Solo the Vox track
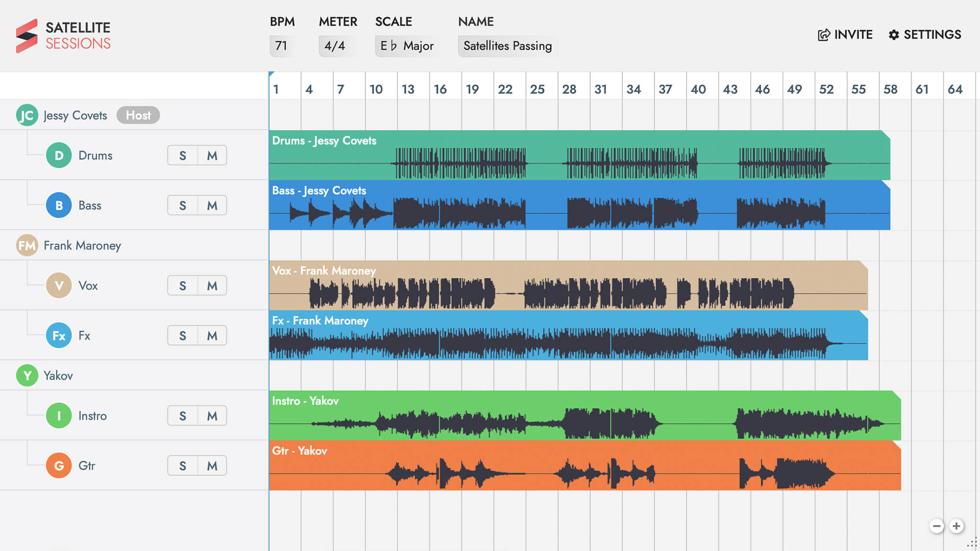980x551 pixels. click(x=182, y=285)
